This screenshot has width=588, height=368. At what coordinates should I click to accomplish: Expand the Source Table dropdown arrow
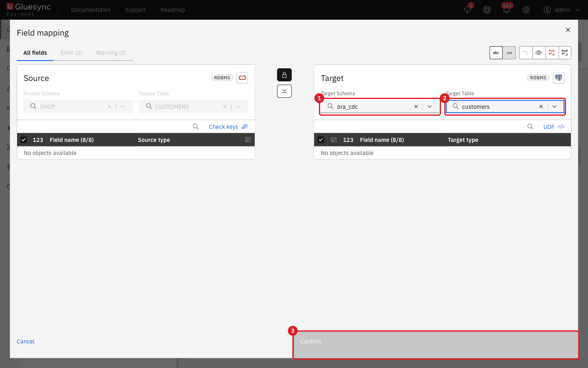coord(238,107)
